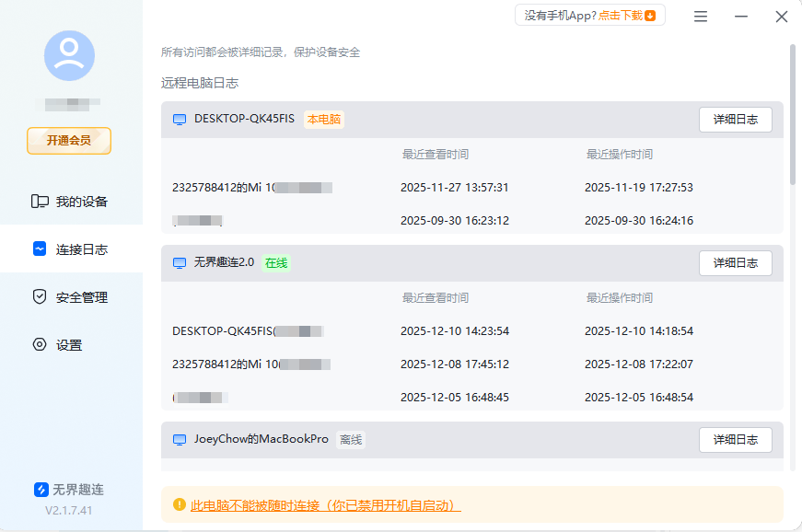Click the user avatar at the top left
Viewport: 802px width, 532px height.
click(69, 55)
